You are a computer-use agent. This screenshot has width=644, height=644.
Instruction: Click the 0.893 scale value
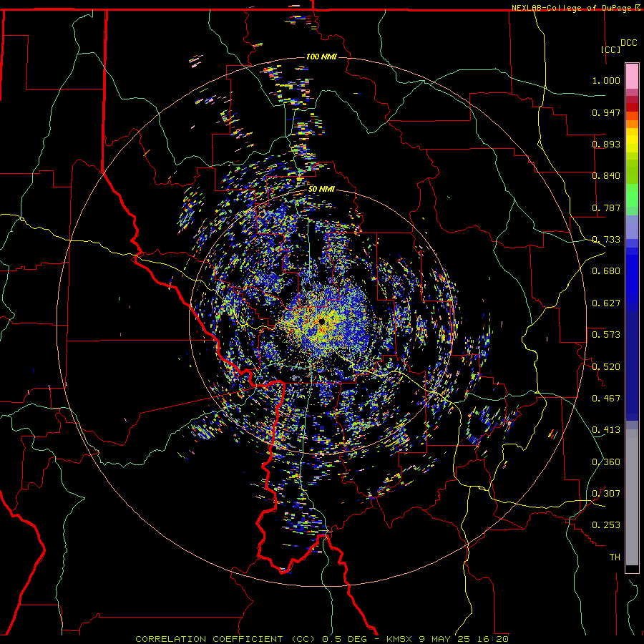coord(606,144)
